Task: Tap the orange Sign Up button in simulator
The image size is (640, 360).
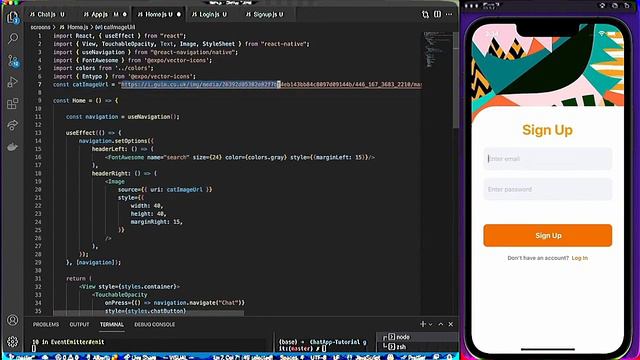Action: [548, 236]
